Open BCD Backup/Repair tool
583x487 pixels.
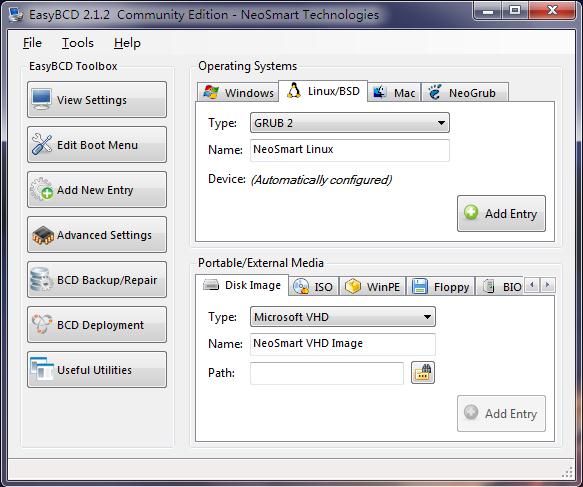click(97, 280)
